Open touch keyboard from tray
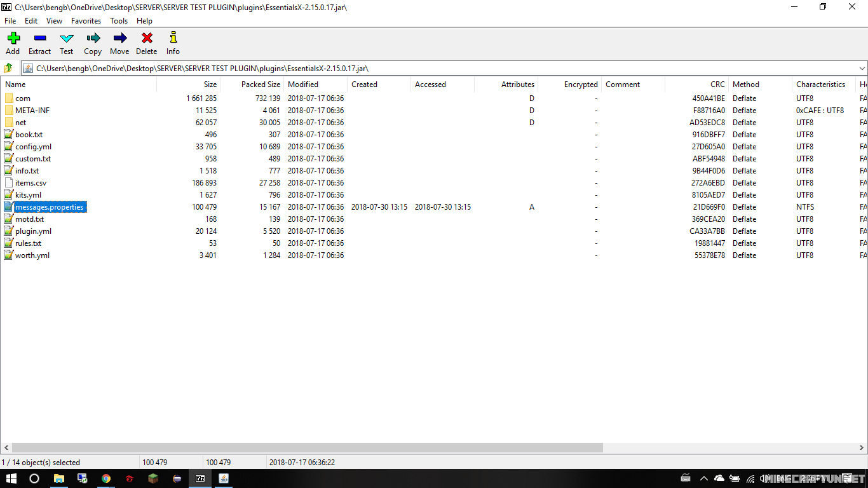868x488 pixels. [686, 478]
